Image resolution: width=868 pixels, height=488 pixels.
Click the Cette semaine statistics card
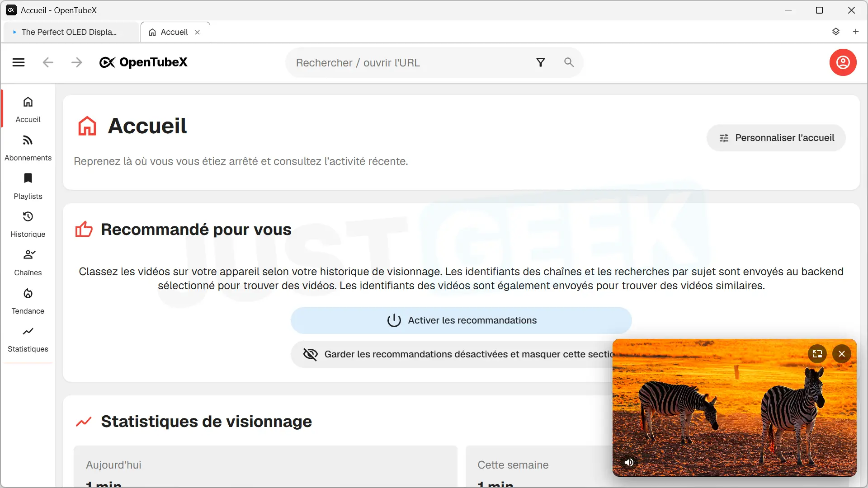coord(539,467)
